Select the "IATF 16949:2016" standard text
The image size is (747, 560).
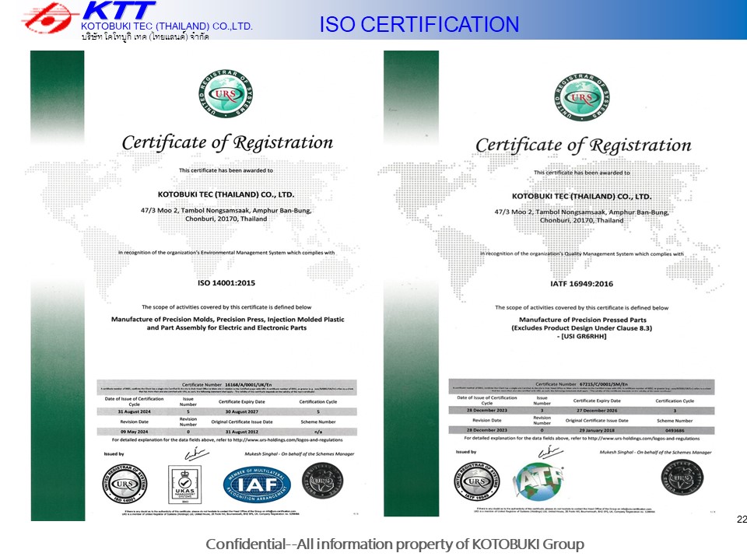(582, 284)
